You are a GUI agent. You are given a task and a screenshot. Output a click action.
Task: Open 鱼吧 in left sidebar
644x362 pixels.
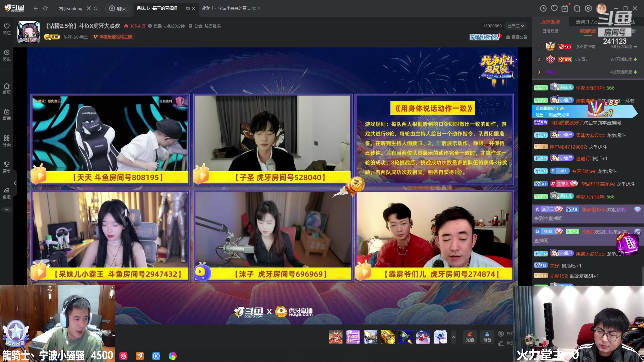(x=7, y=193)
